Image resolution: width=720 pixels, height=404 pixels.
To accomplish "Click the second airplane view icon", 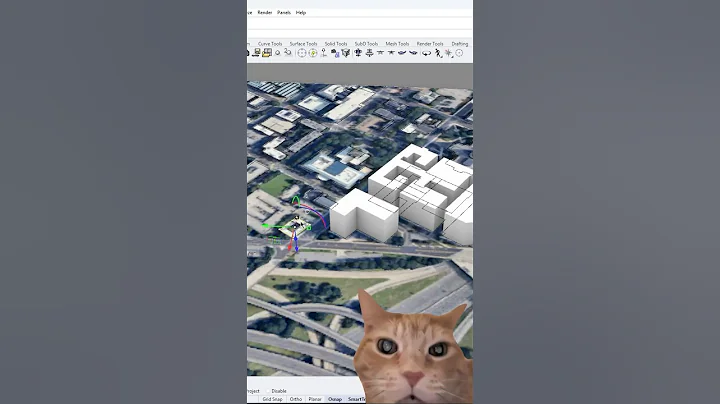I will pyautogui.click(x=369, y=53).
